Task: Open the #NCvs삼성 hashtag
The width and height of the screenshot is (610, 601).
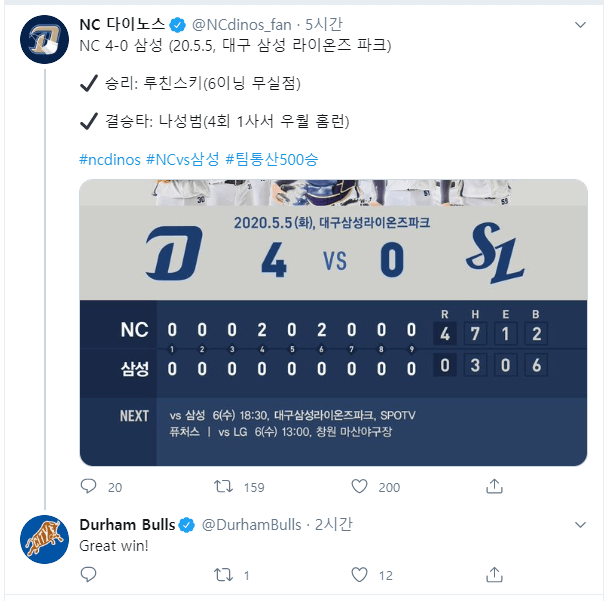Action: coord(182,159)
